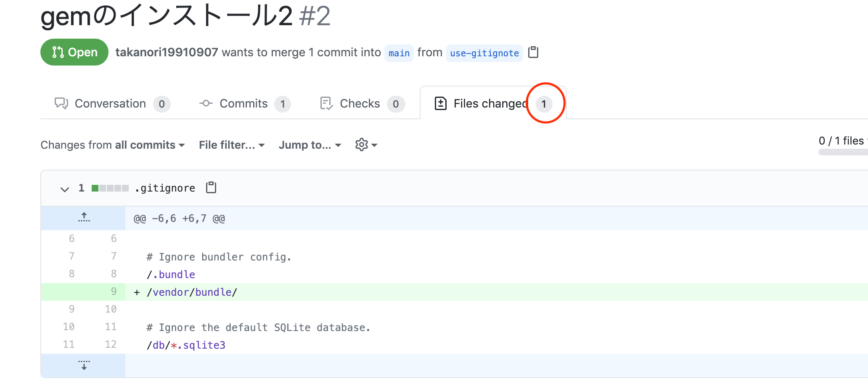The height and width of the screenshot is (389, 868).
Task: Click the .gitignore file name link
Action: click(165, 188)
